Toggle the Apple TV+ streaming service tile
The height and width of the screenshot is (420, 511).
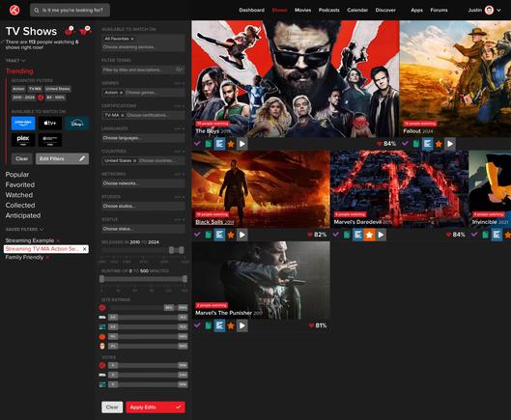tap(50, 124)
